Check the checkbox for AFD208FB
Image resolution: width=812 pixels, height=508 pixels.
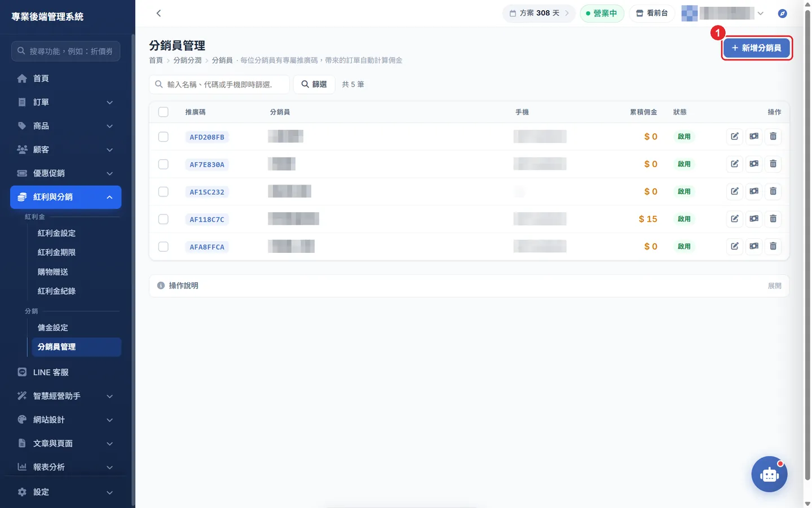coord(164,137)
